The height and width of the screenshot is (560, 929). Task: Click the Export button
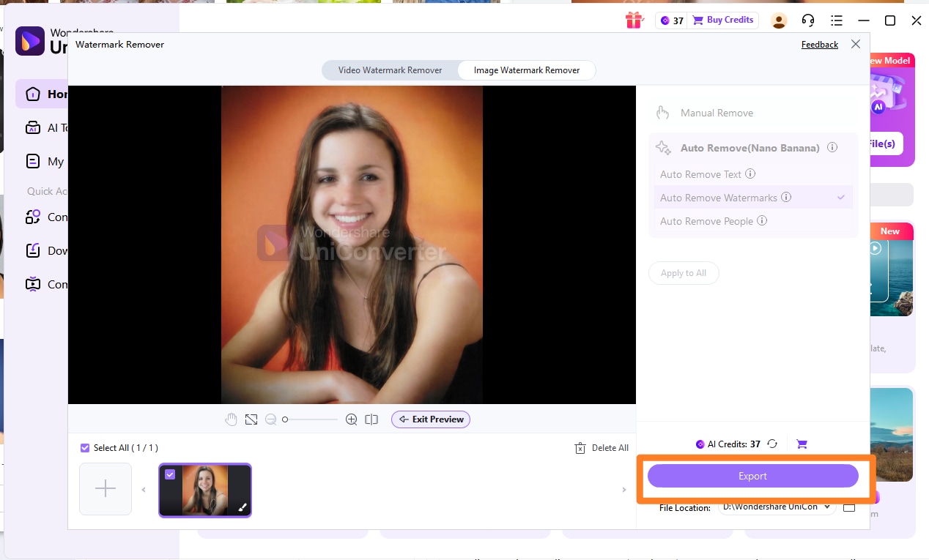[752, 476]
